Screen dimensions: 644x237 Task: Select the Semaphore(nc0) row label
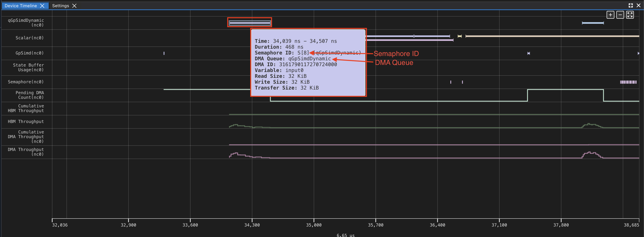point(26,82)
